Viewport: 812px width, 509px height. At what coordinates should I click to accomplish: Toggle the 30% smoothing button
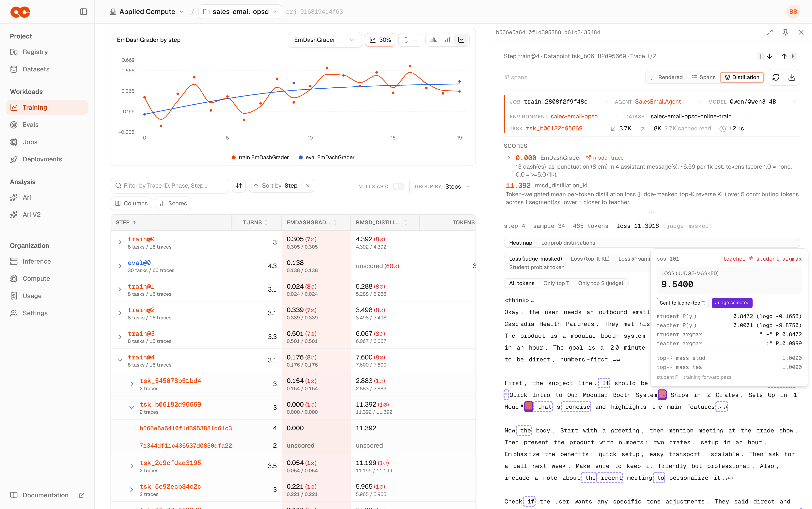click(x=380, y=40)
